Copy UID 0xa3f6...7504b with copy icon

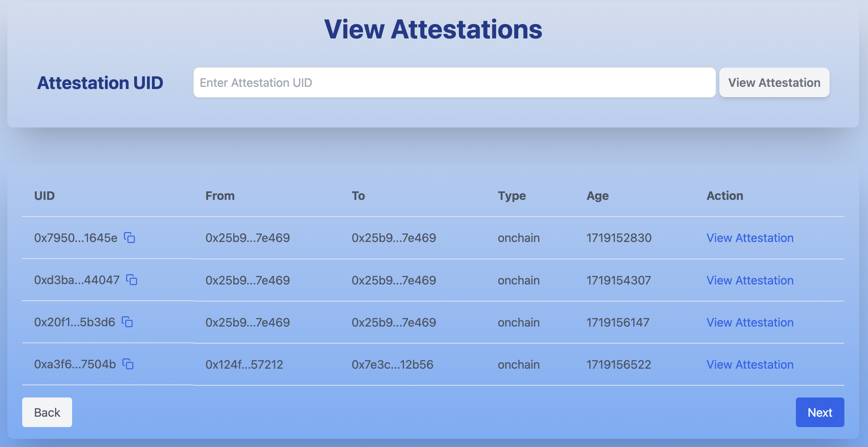click(128, 364)
